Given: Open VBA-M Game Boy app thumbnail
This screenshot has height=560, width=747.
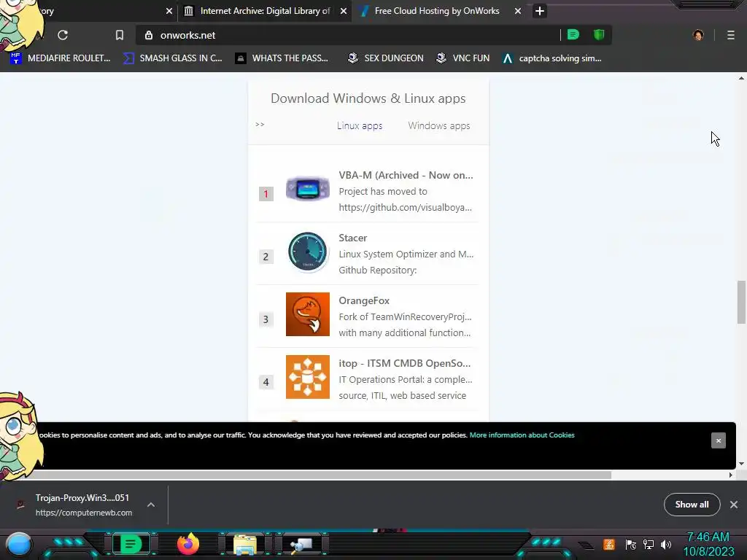Looking at the screenshot, I should 308,189.
